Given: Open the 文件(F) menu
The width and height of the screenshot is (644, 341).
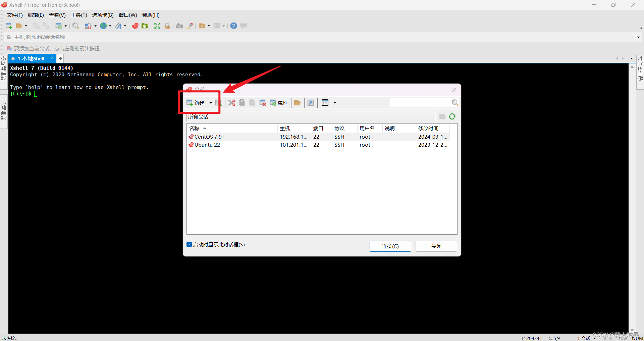Looking at the screenshot, I should pyautogui.click(x=15, y=15).
